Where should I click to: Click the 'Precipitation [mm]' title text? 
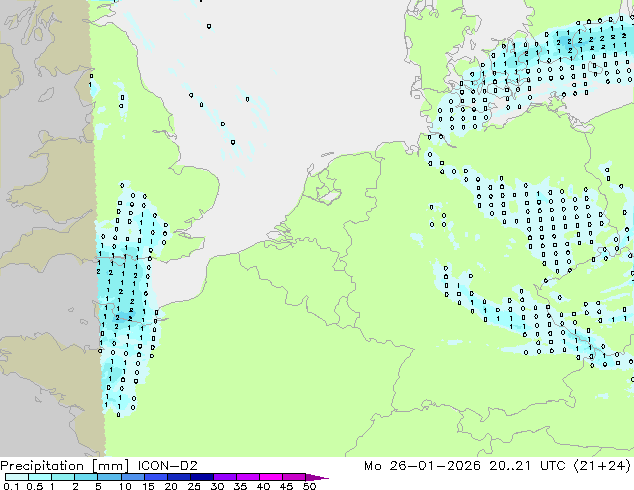[x=65, y=466]
